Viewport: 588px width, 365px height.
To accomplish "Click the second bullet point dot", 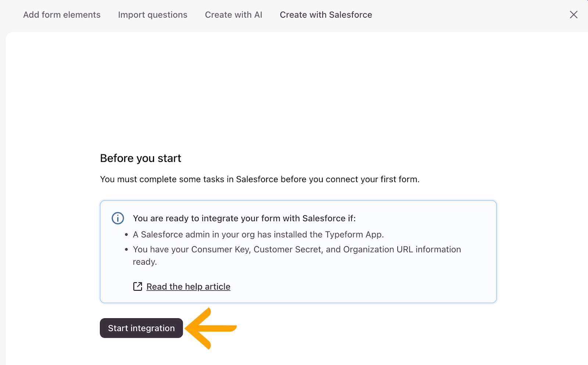I will 126,249.
